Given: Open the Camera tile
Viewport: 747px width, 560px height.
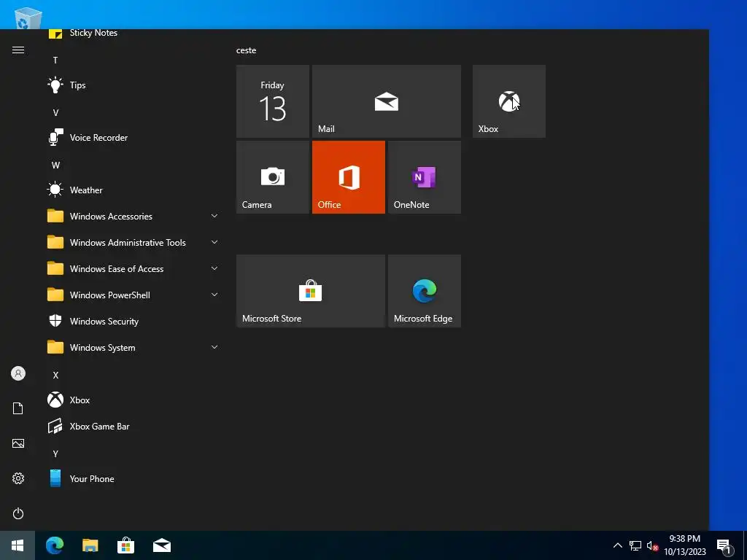Looking at the screenshot, I should coord(273,177).
